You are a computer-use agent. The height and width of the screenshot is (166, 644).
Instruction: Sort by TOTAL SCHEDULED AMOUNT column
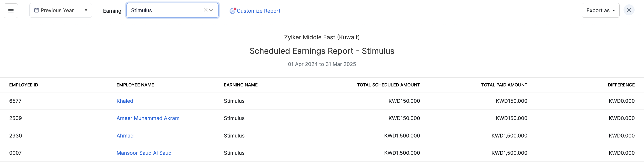(388, 85)
